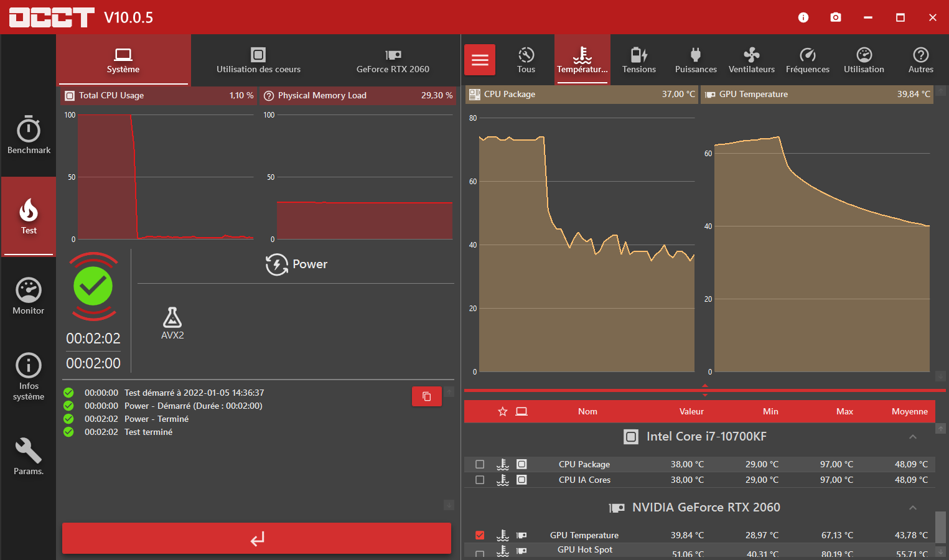Sort by the Min column header

(x=770, y=411)
